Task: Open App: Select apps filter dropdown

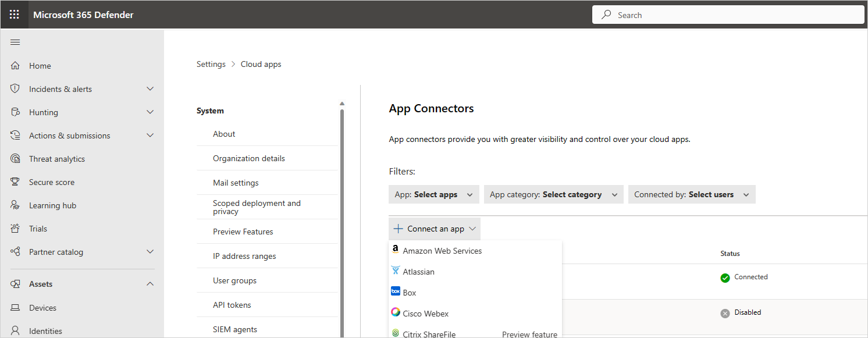Action: [x=433, y=195]
